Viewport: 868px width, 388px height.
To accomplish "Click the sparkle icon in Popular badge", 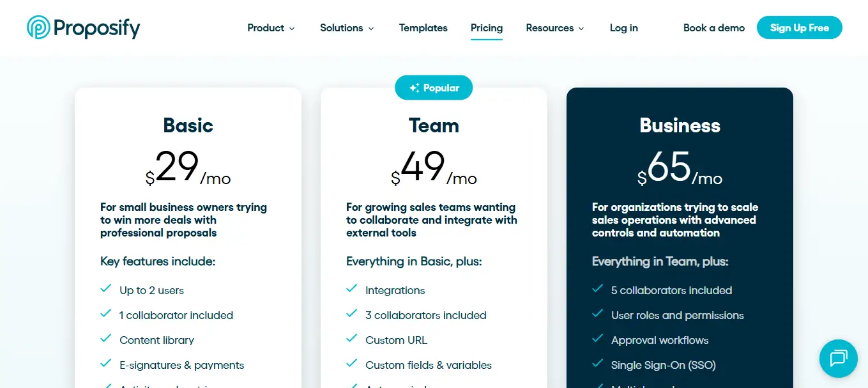I will click(415, 88).
